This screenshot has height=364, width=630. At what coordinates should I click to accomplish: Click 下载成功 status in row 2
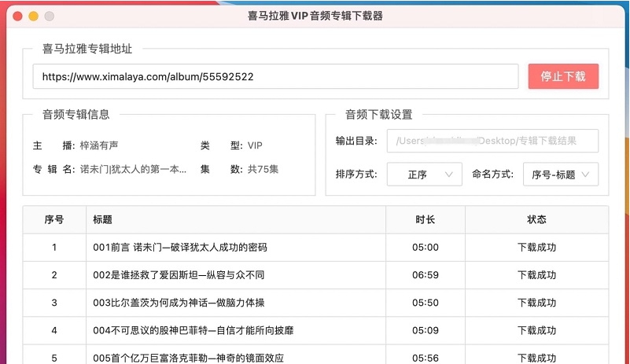pyautogui.click(x=536, y=275)
